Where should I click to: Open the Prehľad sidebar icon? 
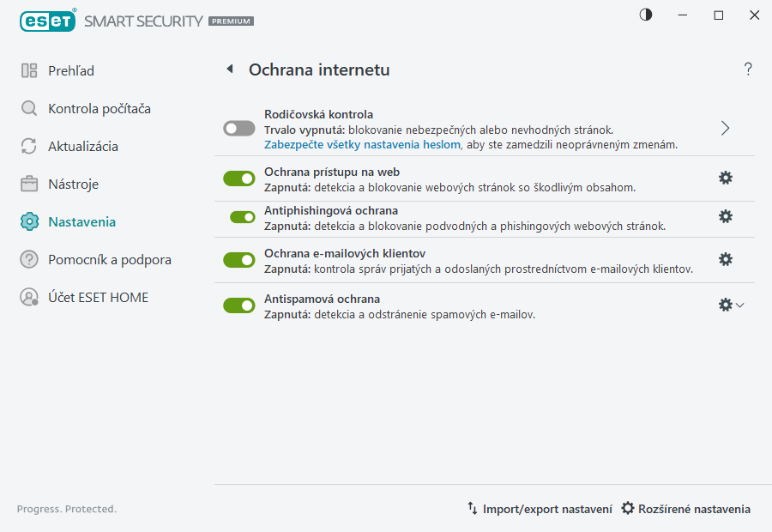[x=27, y=70]
